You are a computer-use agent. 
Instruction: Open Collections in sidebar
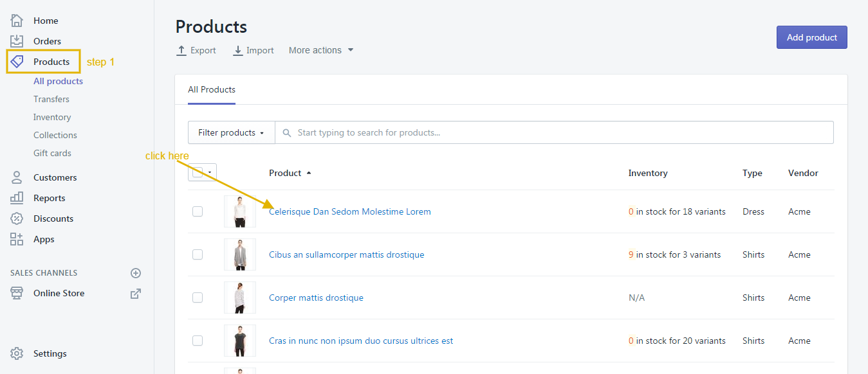pyautogui.click(x=55, y=135)
